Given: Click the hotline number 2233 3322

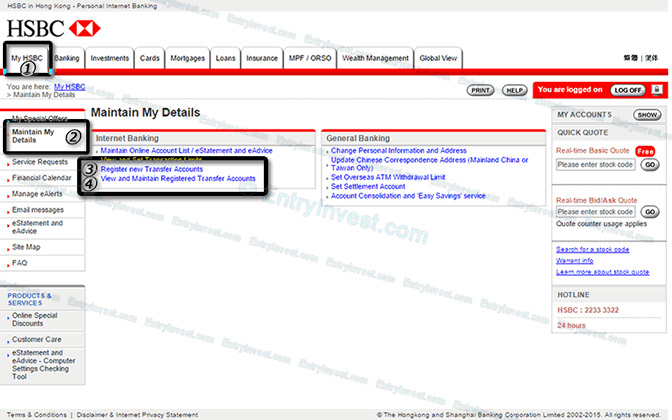Looking at the screenshot, I should pyautogui.click(x=602, y=310).
